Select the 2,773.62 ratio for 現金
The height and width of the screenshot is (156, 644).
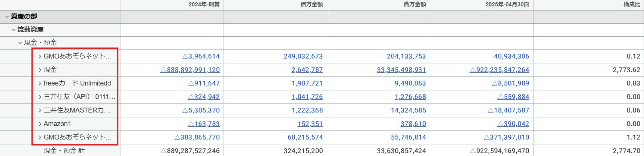[x=626, y=70]
